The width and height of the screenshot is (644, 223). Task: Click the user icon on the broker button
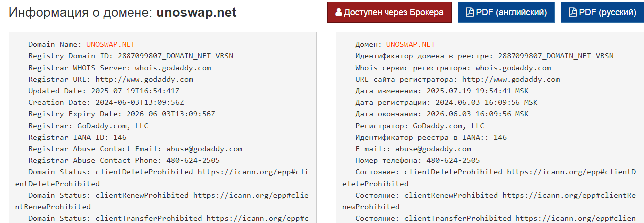(339, 13)
